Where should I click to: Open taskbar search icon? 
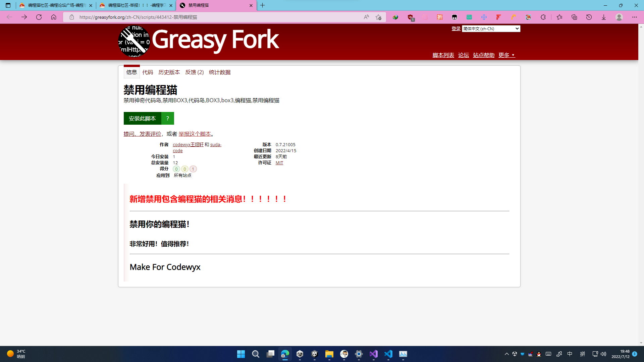[x=256, y=354]
